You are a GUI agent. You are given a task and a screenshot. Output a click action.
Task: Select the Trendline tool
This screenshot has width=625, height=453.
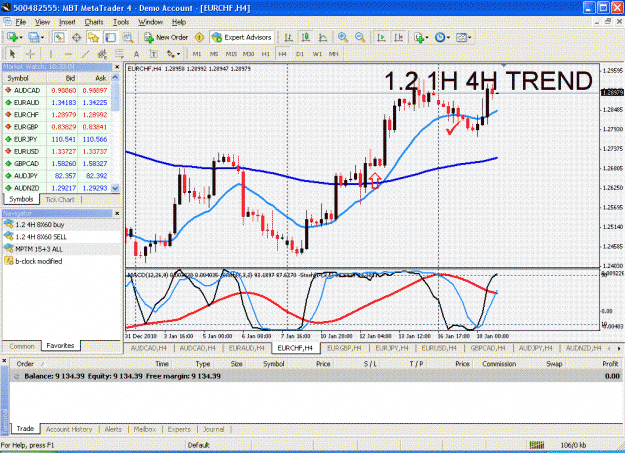point(85,54)
